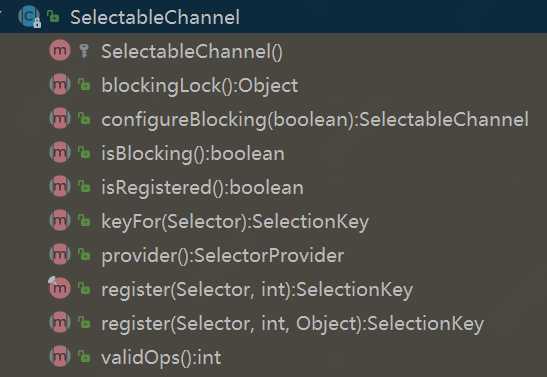Select keyFor(Selector):SelectionKey method
The image size is (547, 377).
pyautogui.click(x=235, y=221)
